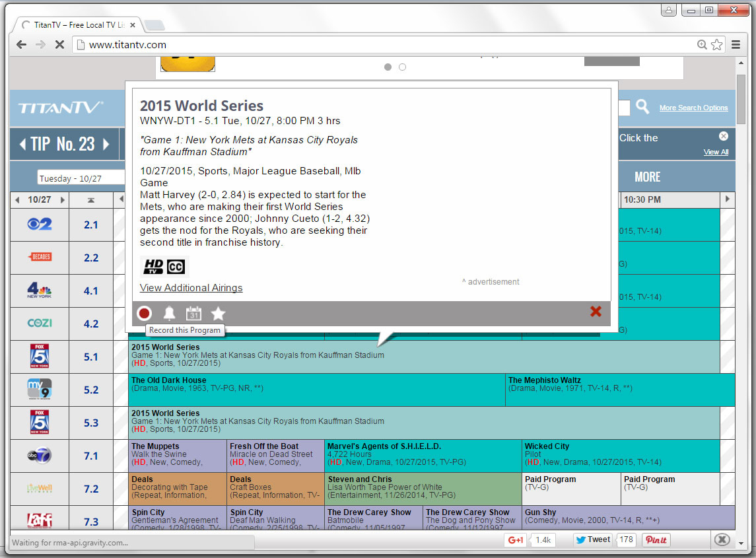Open View Additional Airings link

tap(191, 288)
